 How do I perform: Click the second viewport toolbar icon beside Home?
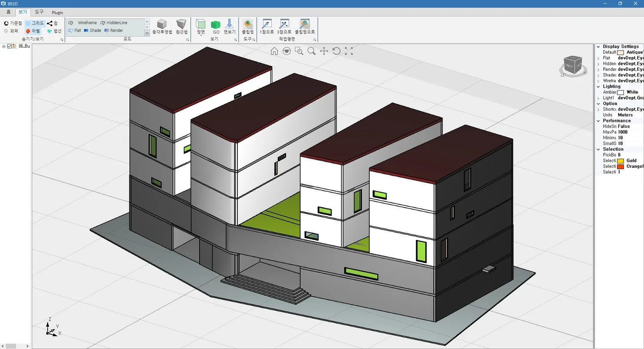(287, 51)
